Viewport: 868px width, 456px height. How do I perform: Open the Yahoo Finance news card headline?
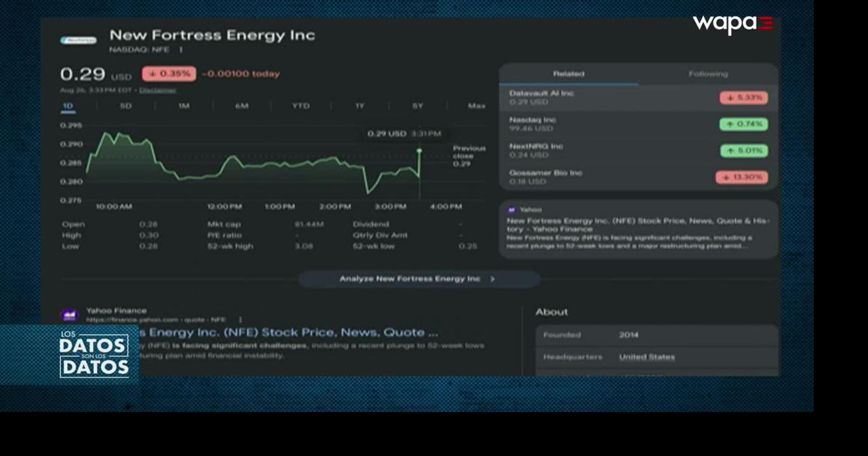638,225
